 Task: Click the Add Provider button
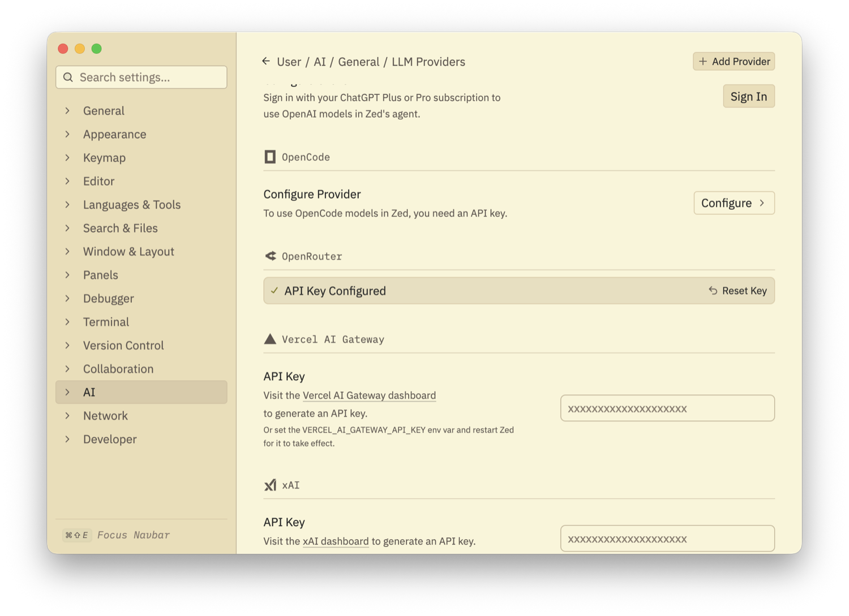734,61
